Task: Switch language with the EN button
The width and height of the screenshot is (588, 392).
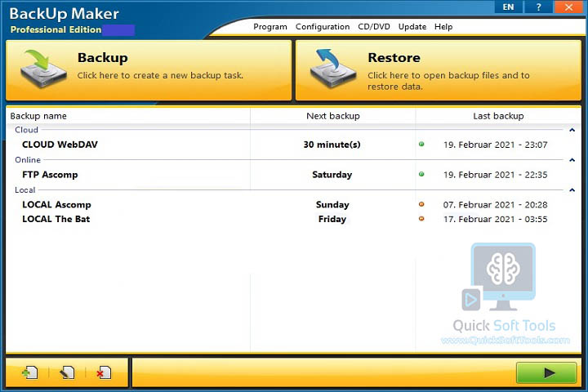Action: click(509, 7)
